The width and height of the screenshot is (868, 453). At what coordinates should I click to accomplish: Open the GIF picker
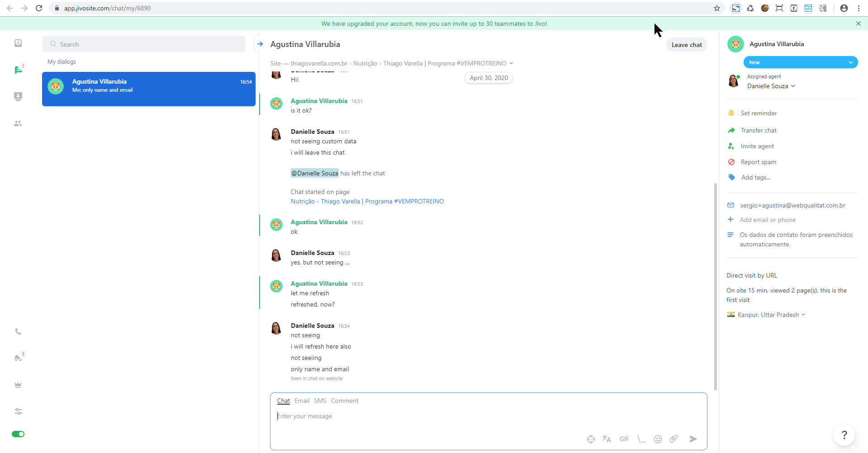click(624, 439)
